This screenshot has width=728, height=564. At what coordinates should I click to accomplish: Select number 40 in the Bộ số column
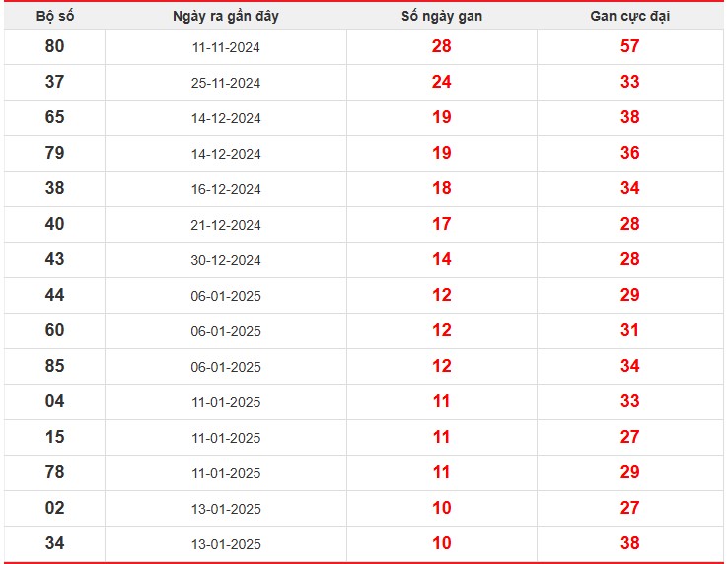(54, 224)
